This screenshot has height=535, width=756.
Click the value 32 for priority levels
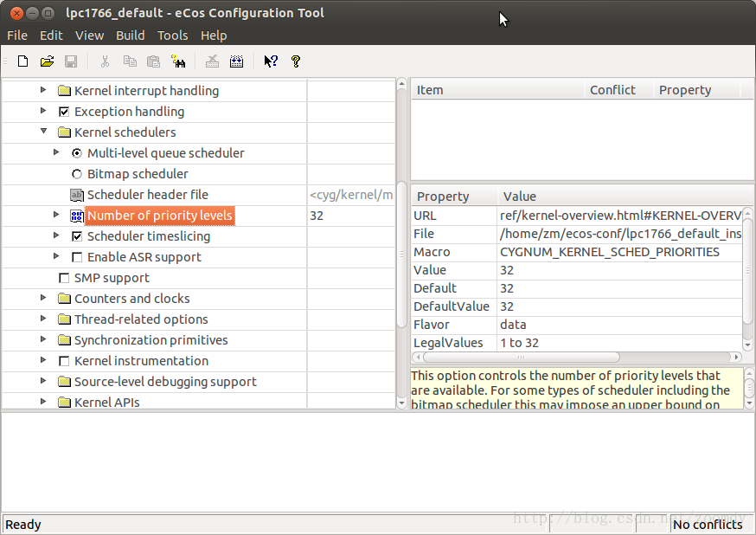(317, 216)
